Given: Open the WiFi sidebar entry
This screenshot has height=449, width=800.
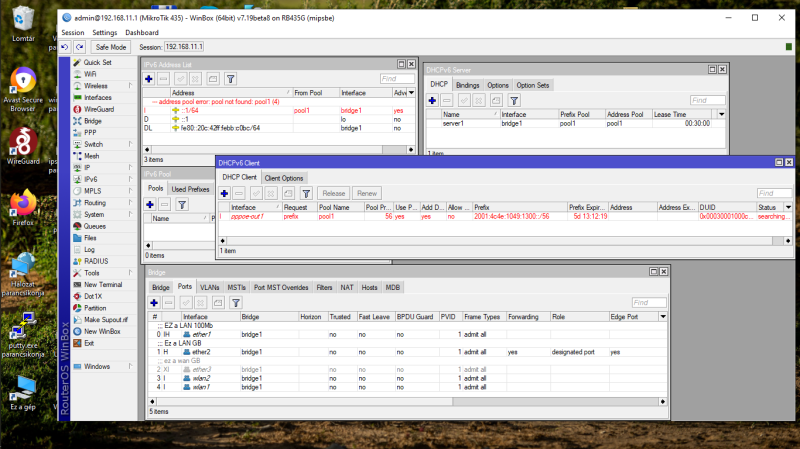Looking at the screenshot, I should [90, 74].
